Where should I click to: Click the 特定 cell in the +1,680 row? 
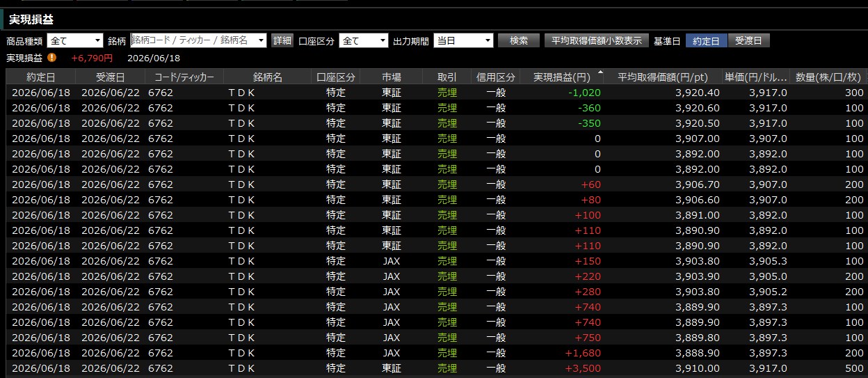pos(336,353)
